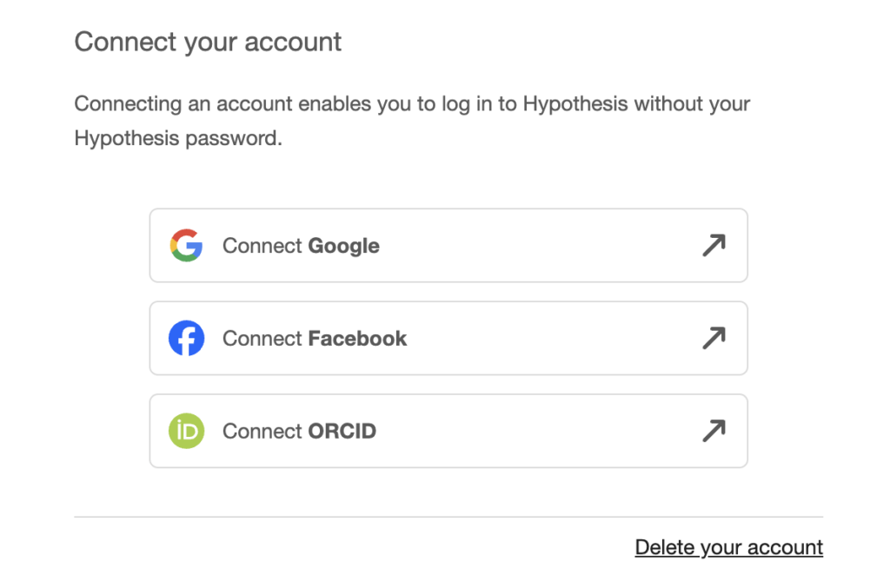The width and height of the screenshot is (890, 588).
Task: Click the Connect Facebook button text
Action: 314,339
